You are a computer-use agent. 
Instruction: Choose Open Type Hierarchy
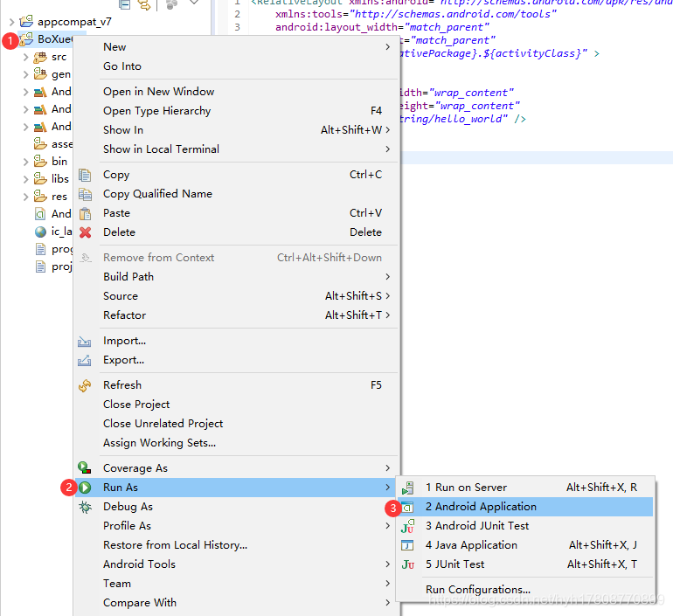(x=237, y=111)
